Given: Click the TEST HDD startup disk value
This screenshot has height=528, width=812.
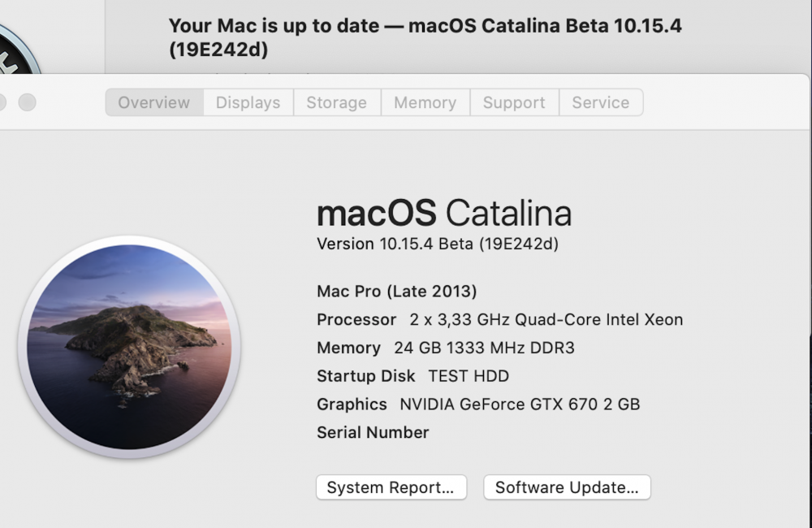Looking at the screenshot, I should point(469,376).
